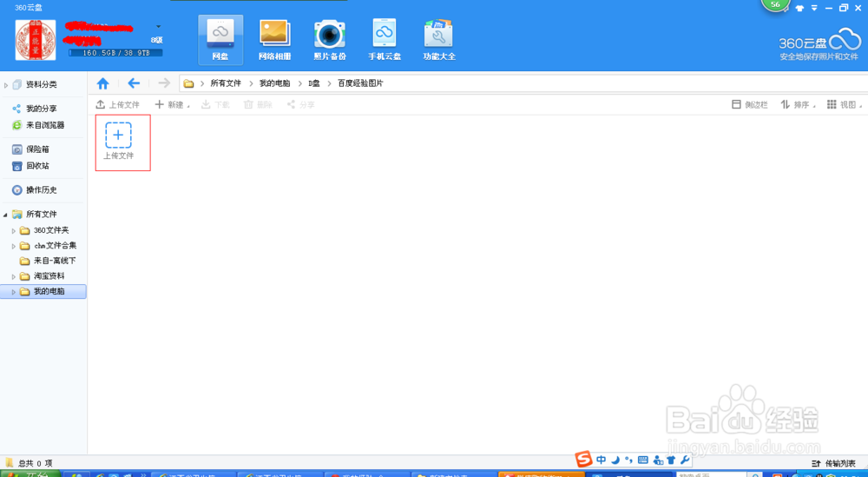Toggle Chinese 中 input mode

tap(602, 460)
